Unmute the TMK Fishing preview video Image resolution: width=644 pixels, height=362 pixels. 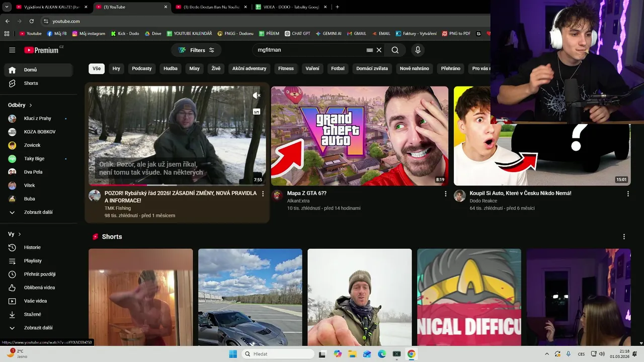(x=257, y=95)
